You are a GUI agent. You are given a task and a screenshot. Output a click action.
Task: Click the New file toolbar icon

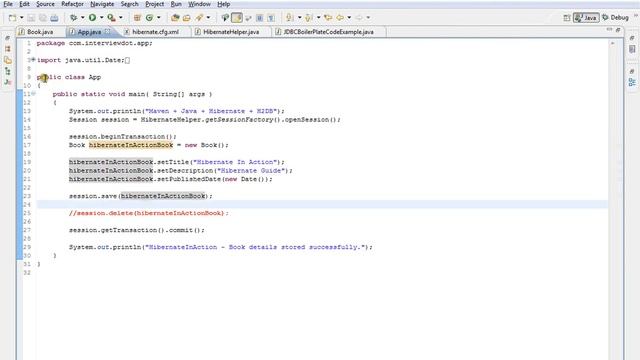point(12,18)
